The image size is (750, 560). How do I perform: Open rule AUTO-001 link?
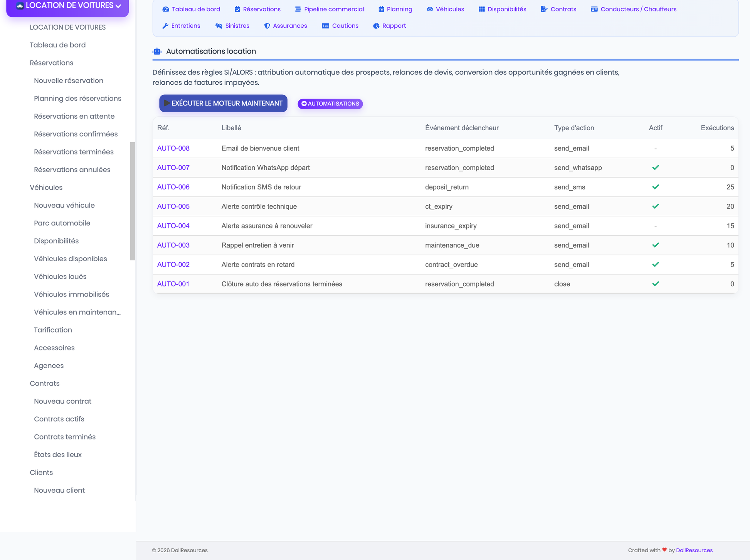(x=173, y=284)
